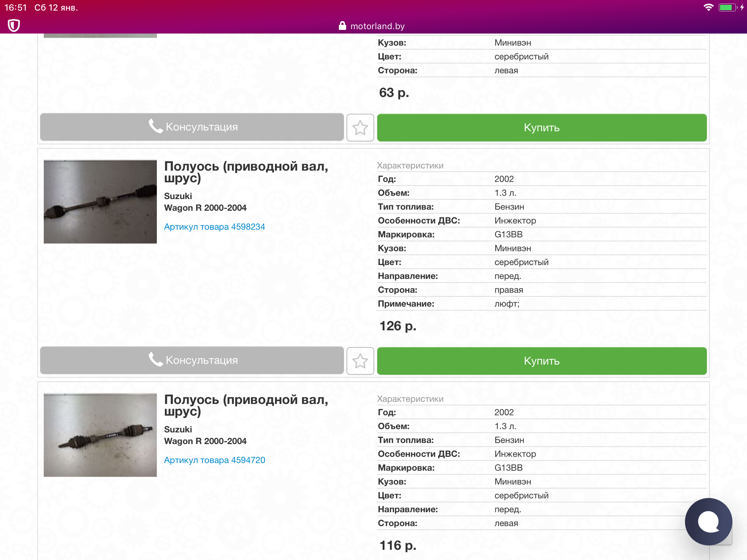Tap the motorland.by address bar
This screenshot has width=747, height=560.
click(x=377, y=26)
